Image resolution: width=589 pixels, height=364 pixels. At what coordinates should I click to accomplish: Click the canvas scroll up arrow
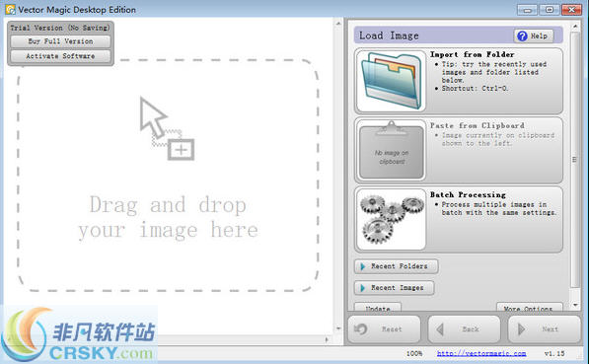(x=338, y=24)
